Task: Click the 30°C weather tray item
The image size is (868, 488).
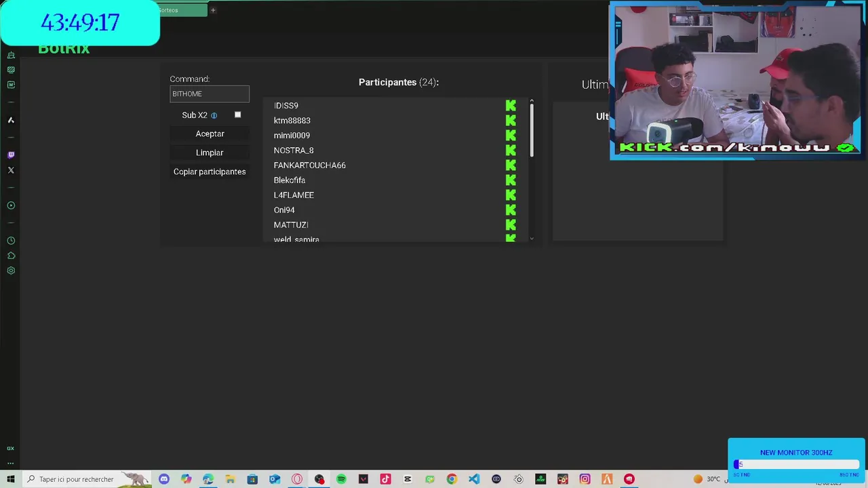Action: 707,479
